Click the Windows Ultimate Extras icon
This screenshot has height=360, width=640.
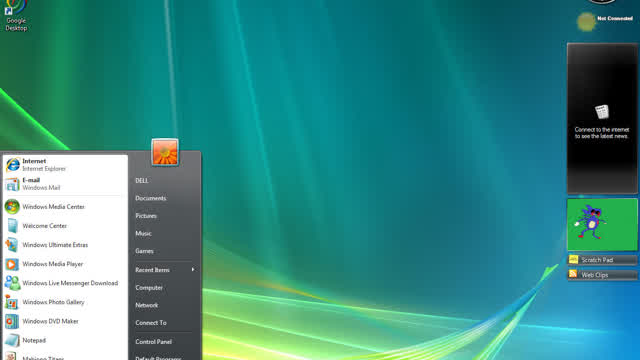click(x=11, y=245)
